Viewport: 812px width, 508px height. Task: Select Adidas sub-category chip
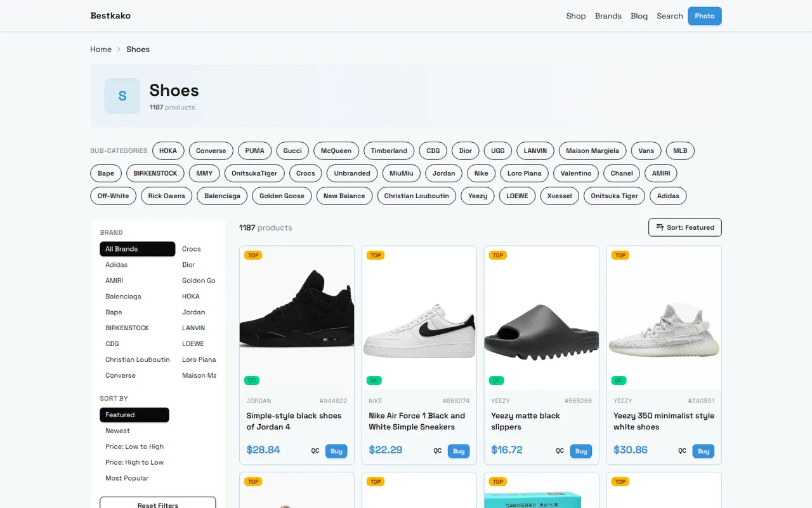[x=668, y=196]
